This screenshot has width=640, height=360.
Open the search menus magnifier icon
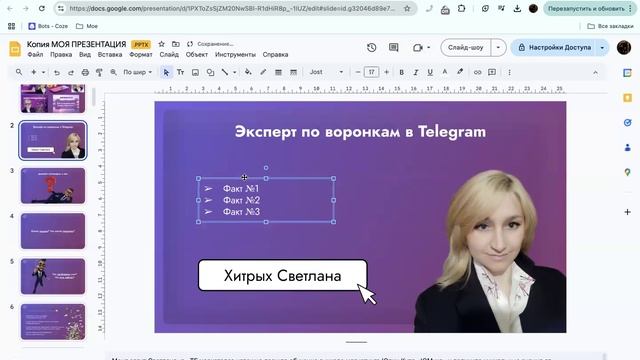point(19,72)
